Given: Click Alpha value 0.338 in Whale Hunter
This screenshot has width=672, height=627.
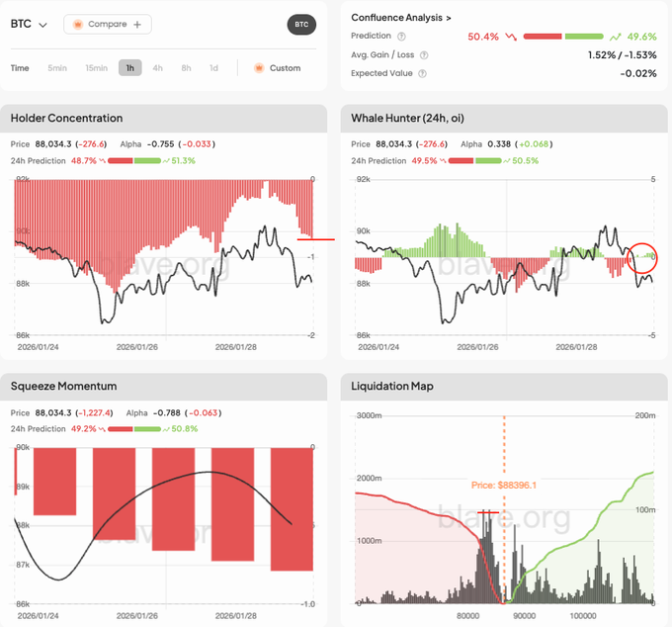Looking at the screenshot, I should point(499,144).
